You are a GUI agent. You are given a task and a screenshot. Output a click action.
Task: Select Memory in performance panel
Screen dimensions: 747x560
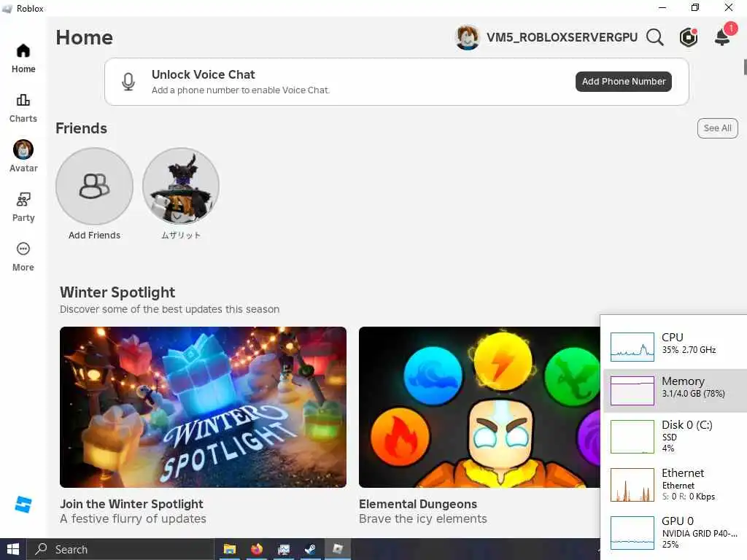click(675, 391)
